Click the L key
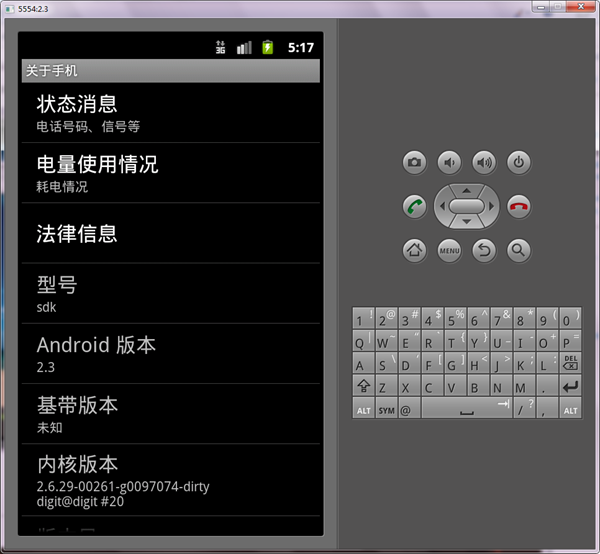Image resolution: width=600 pixels, height=554 pixels. [547, 363]
